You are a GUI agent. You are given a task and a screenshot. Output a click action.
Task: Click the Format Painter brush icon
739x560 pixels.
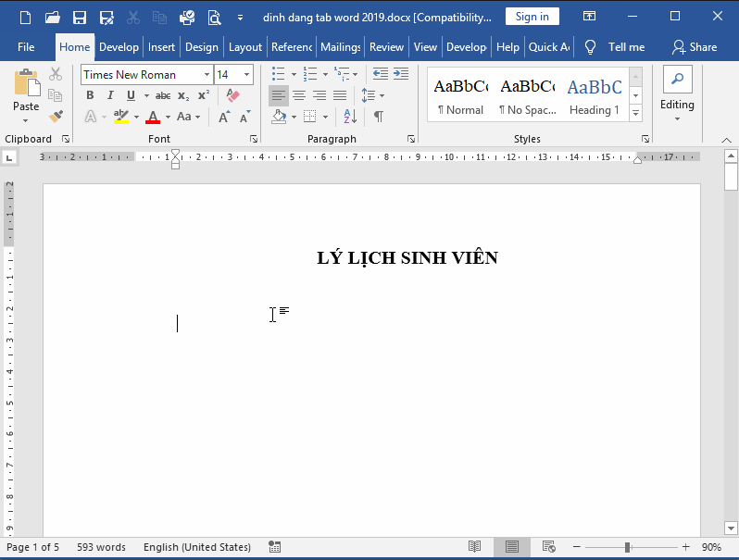(x=56, y=117)
